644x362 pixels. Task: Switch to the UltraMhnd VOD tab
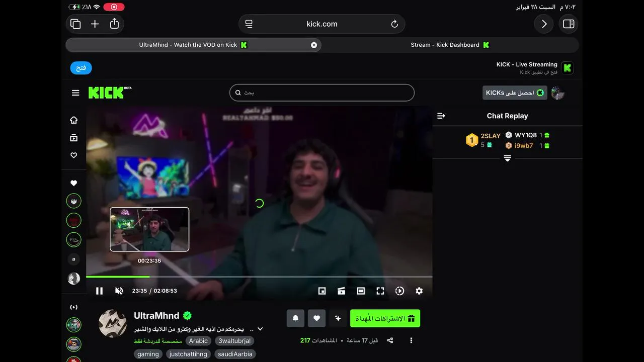click(193, 45)
